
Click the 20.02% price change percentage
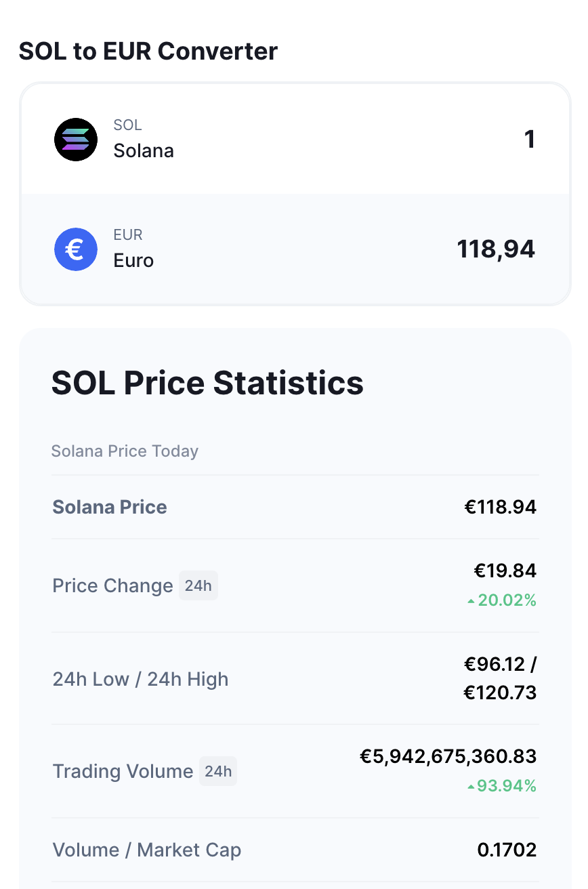pos(507,600)
